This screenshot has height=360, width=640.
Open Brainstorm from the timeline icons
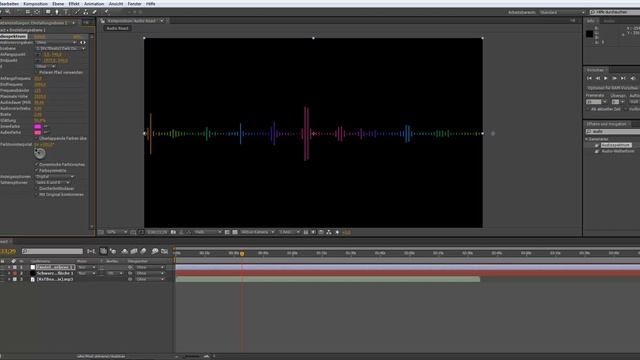click(x=155, y=251)
